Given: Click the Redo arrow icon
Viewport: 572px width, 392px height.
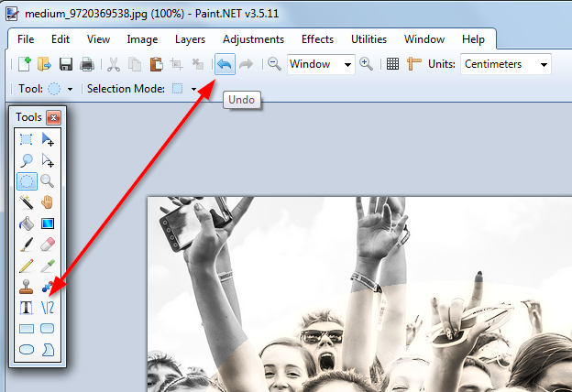Looking at the screenshot, I should coord(247,64).
